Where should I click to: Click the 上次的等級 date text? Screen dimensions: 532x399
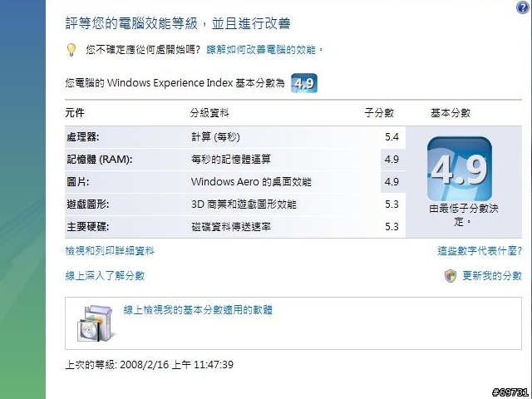pyautogui.click(x=150, y=365)
